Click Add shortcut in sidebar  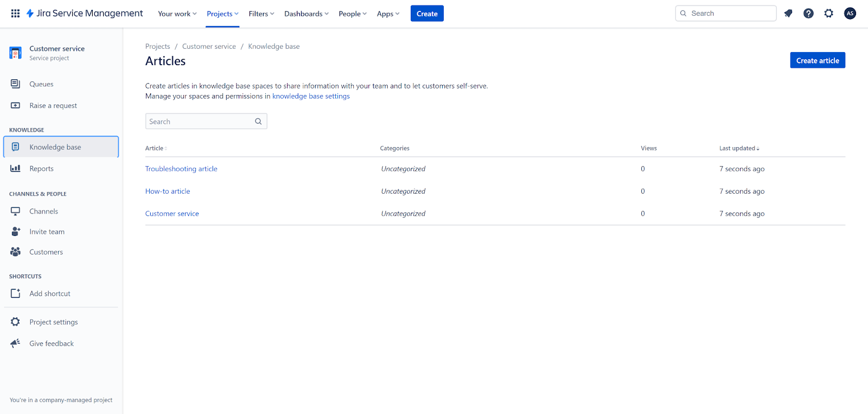pyautogui.click(x=49, y=294)
